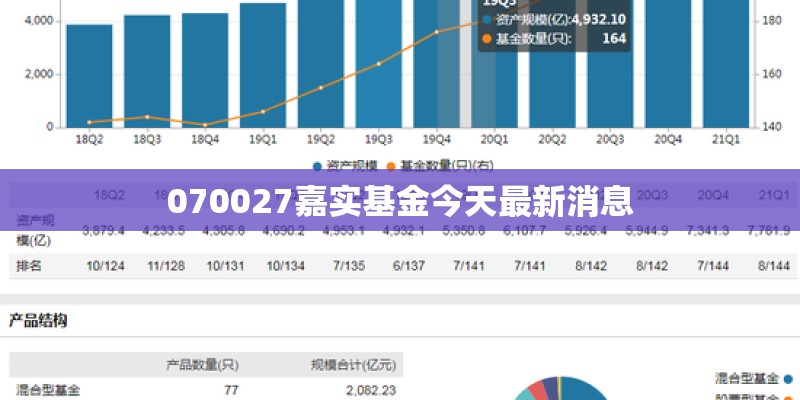Click the 混合型基金 table row label
The height and width of the screenshot is (400, 800).
point(48,391)
